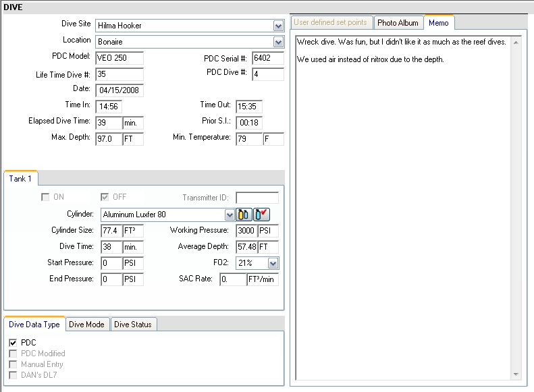534x392 pixels.
Task: Check the transmitter ON checkbox
Action: tap(45, 197)
